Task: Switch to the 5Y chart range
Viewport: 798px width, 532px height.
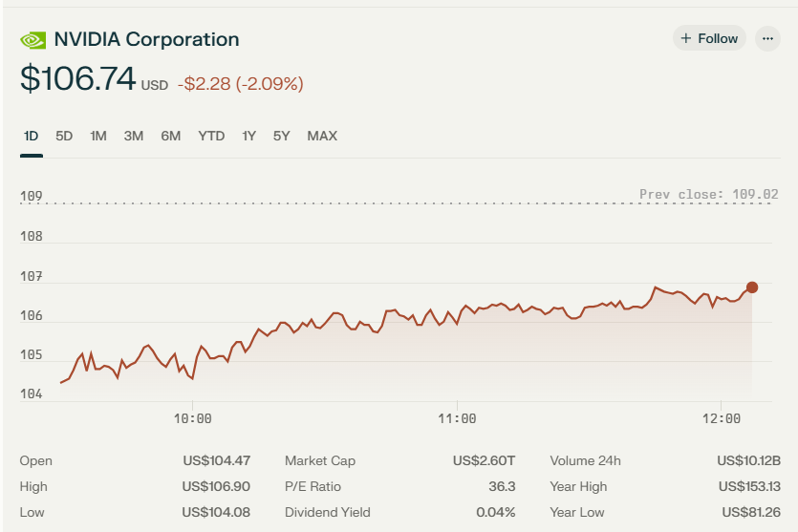Action: coord(281,136)
